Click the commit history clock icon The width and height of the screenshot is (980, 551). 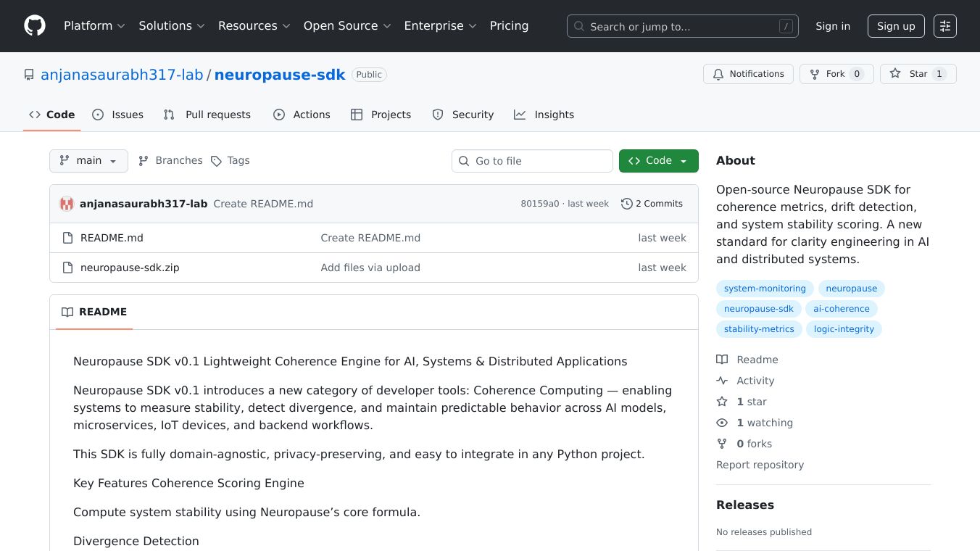pos(626,204)
